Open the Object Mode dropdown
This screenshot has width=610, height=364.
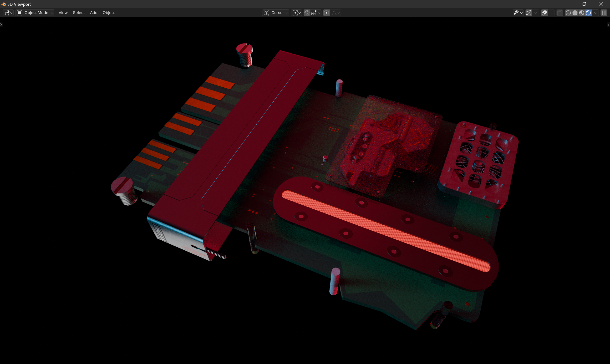click(x=35, y=13)
